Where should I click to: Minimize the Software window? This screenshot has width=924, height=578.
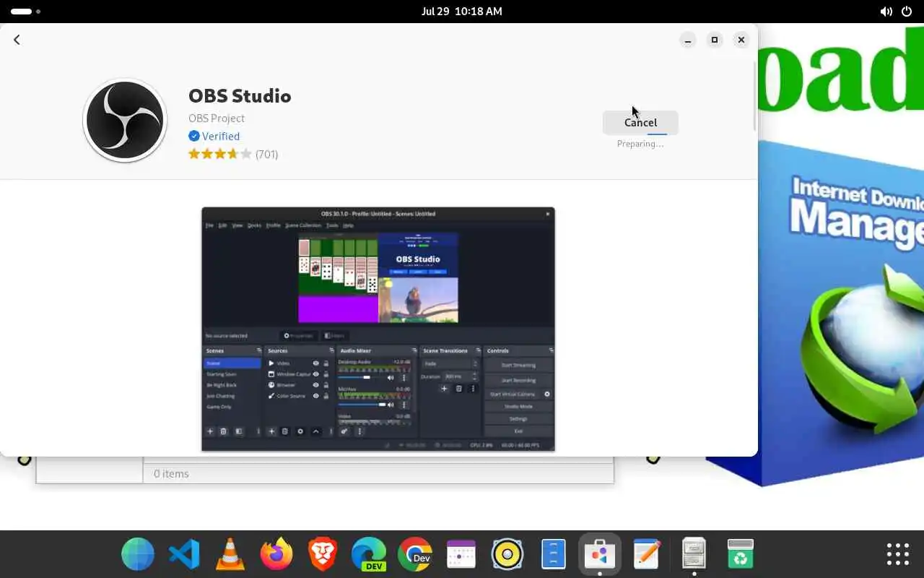pyautogui.click(x=688, y=40)
